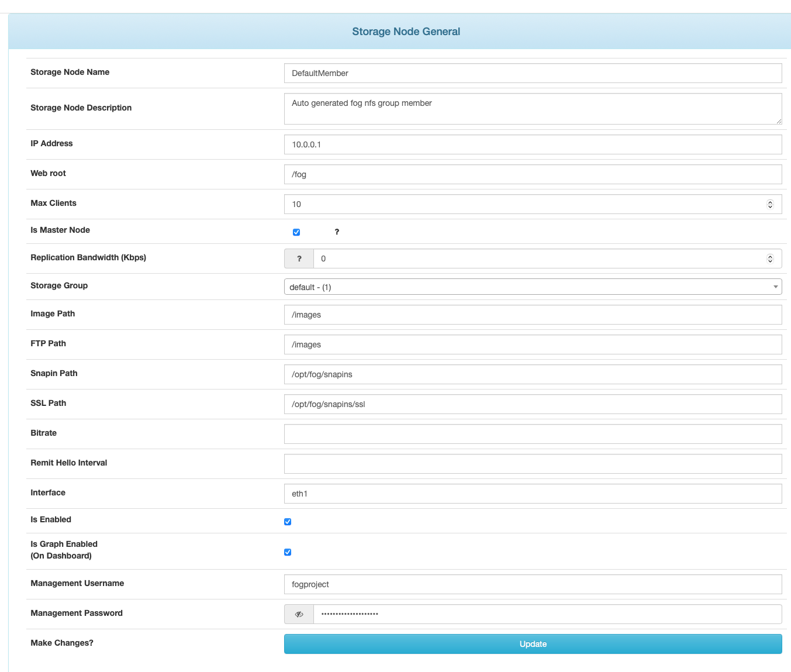
Task: Toggle the Is Graph Enabled checkbox
Action: coord(288,552)
